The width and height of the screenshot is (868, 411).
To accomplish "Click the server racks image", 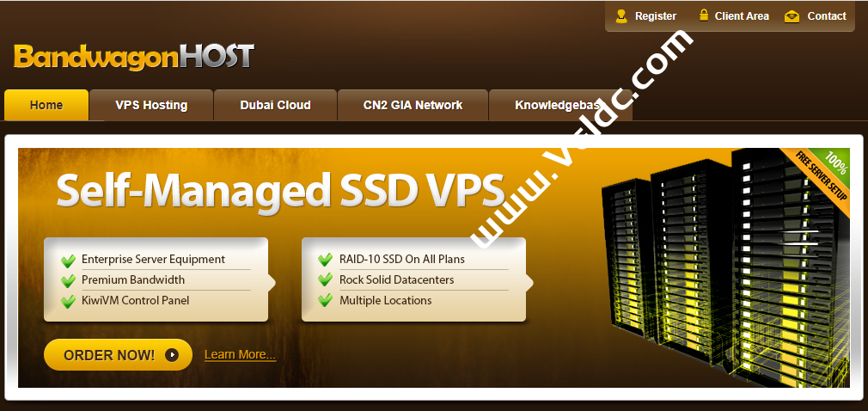I will pyautogui.click(x=725, y=266).
